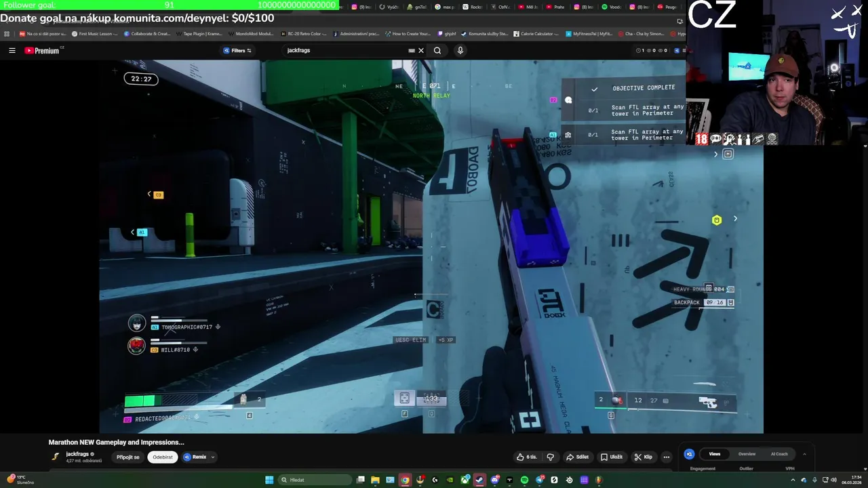Open the Xbox app in the taskbar
The image size is (868, 488).
click(465, 480)
